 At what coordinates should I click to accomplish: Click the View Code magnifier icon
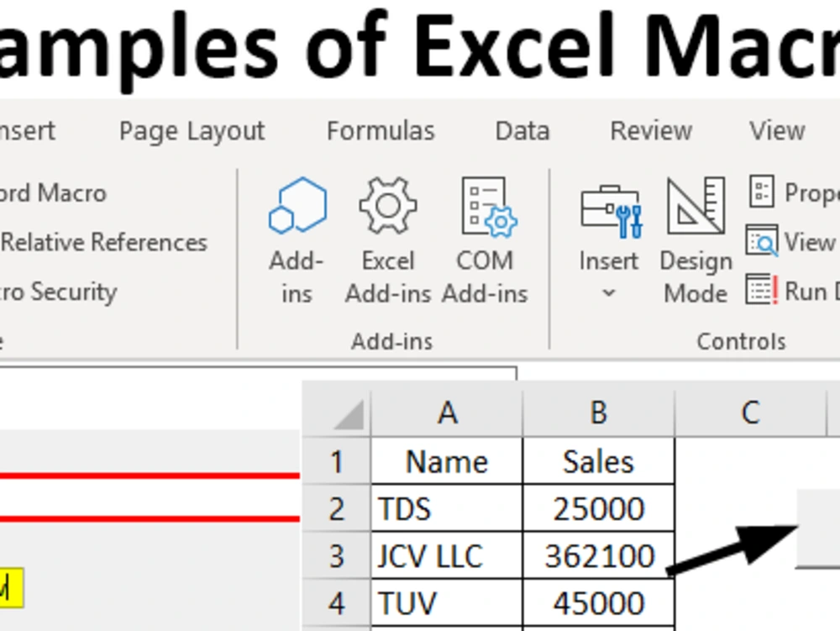pyautogui.click(x=761, y=240)
